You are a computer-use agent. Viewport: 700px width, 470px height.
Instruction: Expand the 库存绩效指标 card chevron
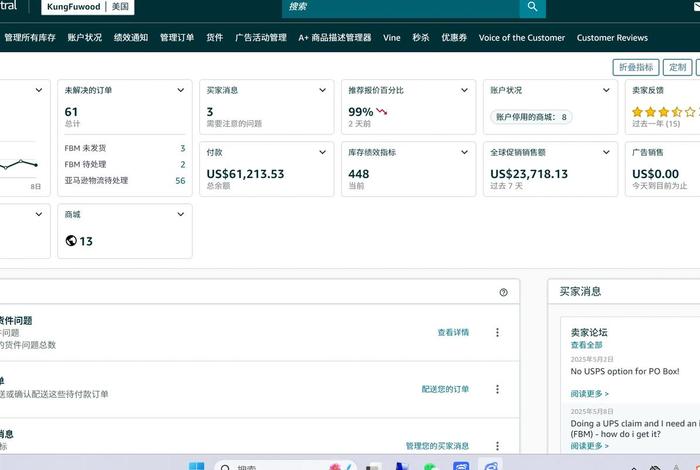464,152
